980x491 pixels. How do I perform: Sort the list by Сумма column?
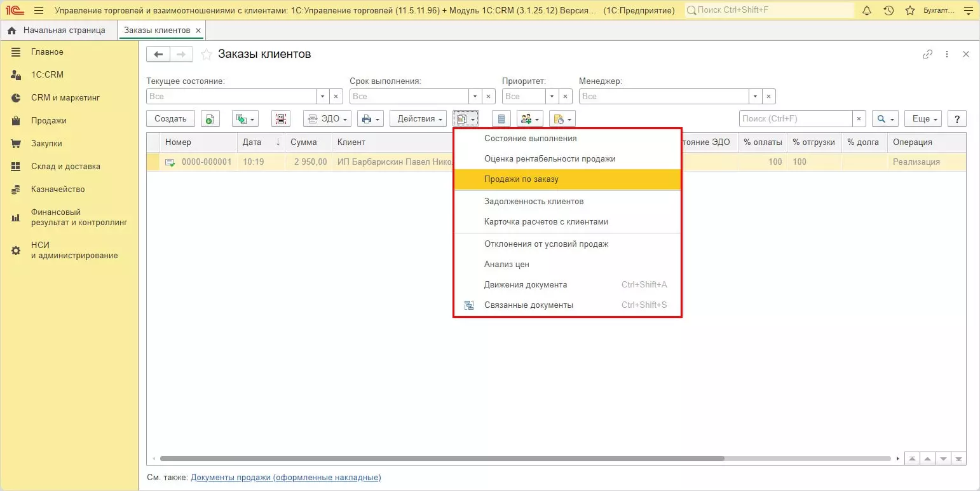click(309, 142)
